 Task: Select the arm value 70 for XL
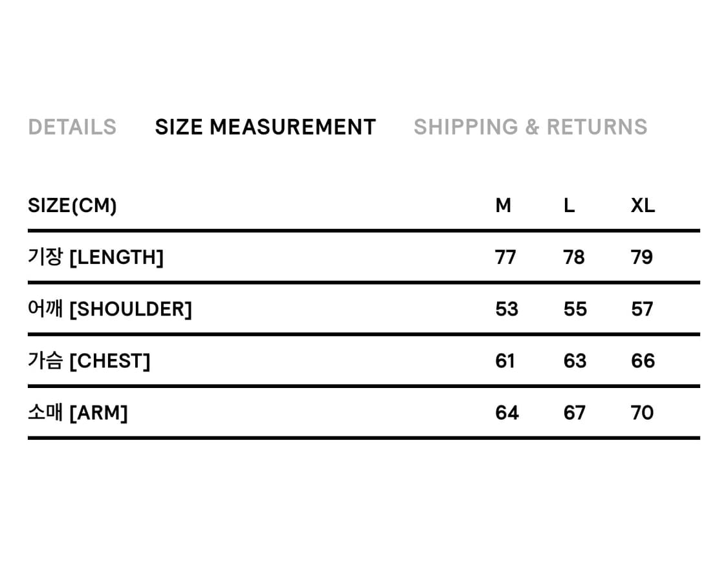(x=642, y=413)
